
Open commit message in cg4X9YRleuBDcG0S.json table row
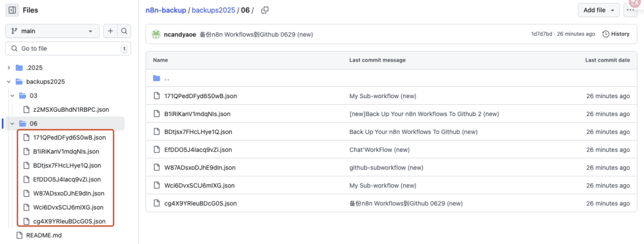click(x=406, y=203)
